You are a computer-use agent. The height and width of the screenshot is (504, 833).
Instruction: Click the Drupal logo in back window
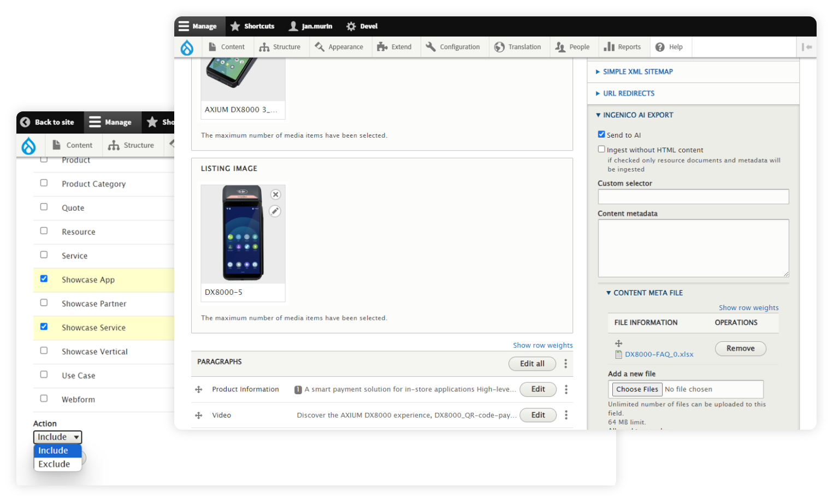pos(28,146)
